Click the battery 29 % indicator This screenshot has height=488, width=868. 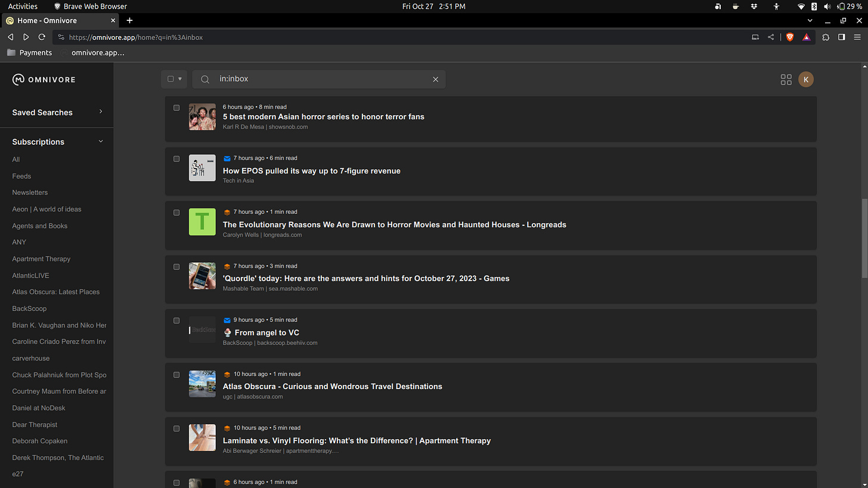[x=850, y=6]
